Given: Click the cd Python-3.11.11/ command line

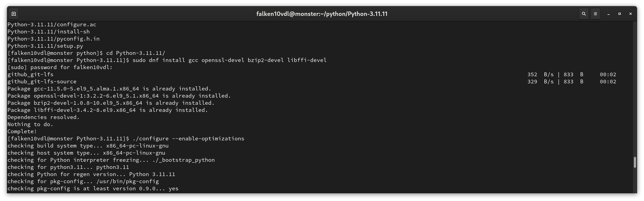Looking at the screenshot, I should coord(86,53).
